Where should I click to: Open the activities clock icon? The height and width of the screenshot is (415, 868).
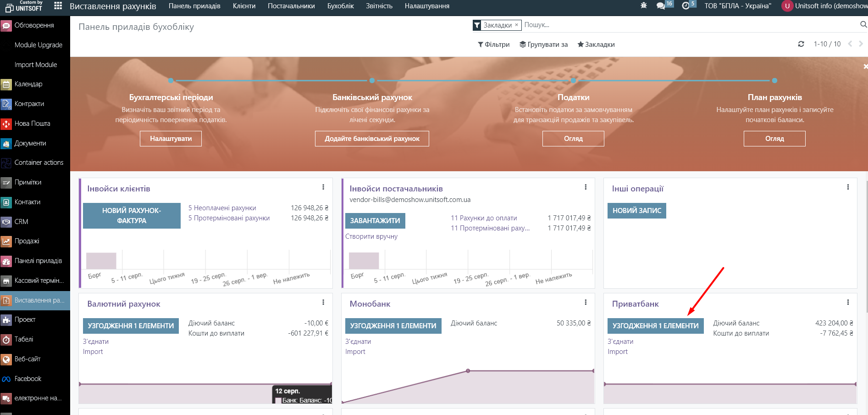pos(686,6)
